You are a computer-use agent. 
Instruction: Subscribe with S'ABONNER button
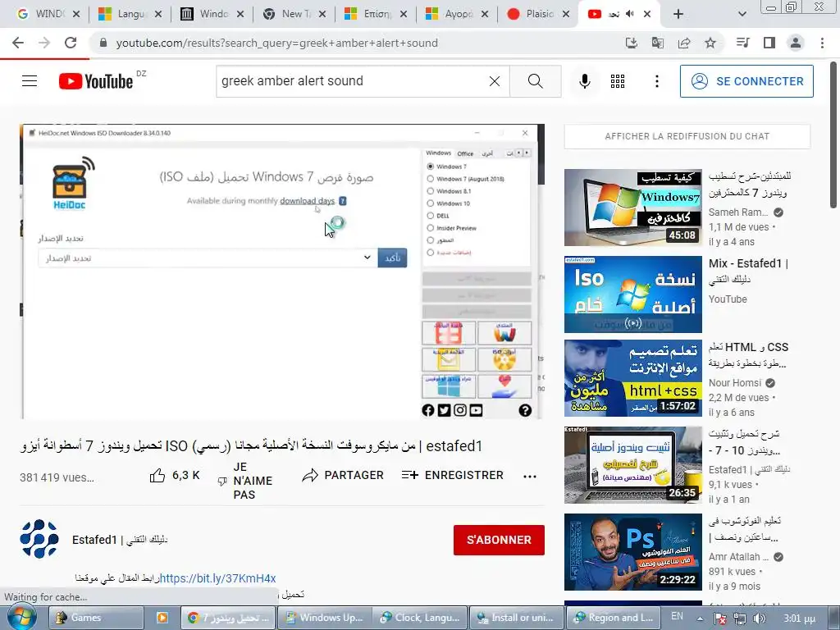(499, 540)
